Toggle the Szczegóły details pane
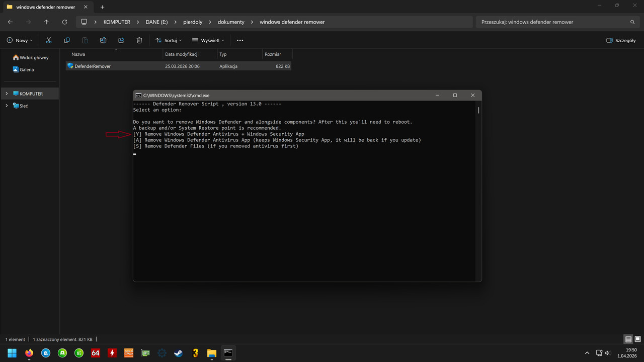Viewport: 644px width, 362px height. point(621,40)
